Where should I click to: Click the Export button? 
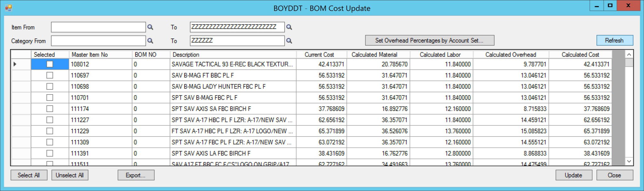(136, 175)
